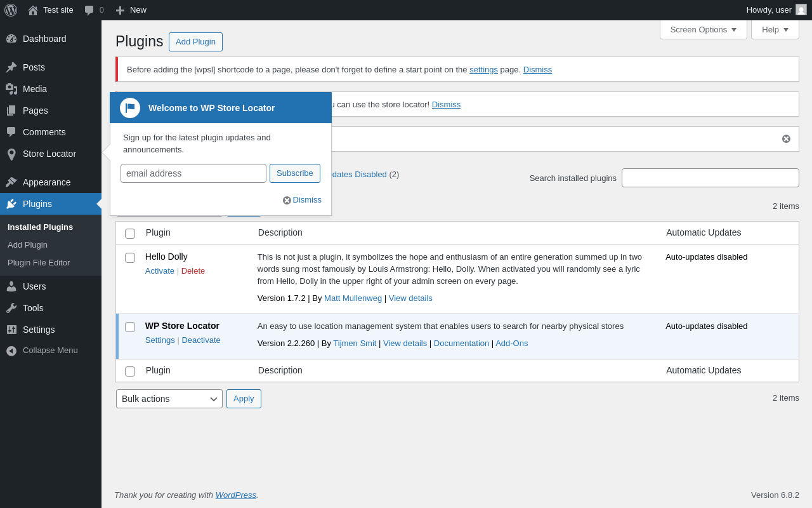
Task: Open Matt Mullenweg author link
Action: pyautogui.click(x=353, y=298)
